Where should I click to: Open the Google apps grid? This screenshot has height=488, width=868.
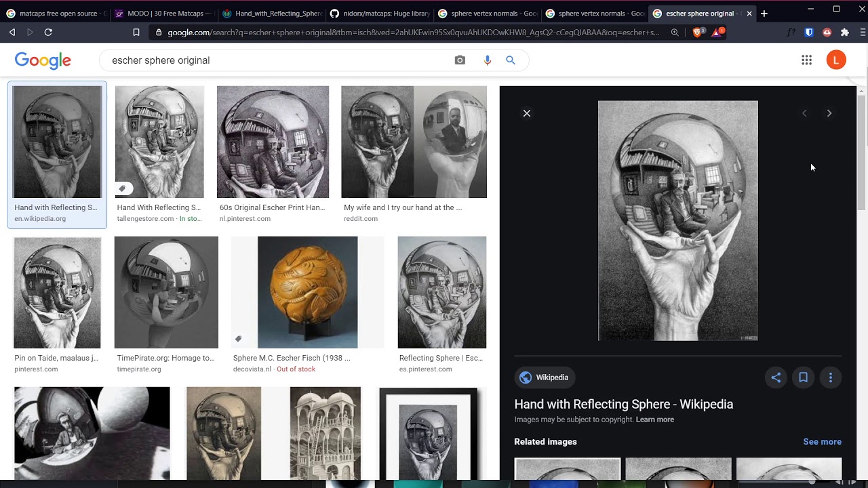(806, 60)
